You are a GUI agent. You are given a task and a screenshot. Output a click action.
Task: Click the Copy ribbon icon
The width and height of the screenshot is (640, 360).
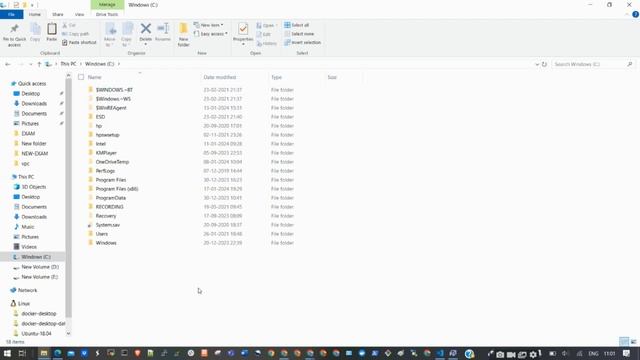(35, 32)
